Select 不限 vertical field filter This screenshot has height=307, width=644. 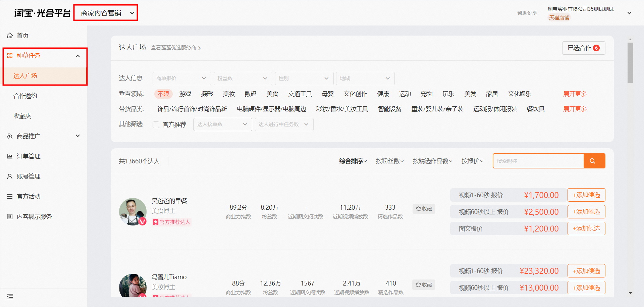tap(163, 94)
